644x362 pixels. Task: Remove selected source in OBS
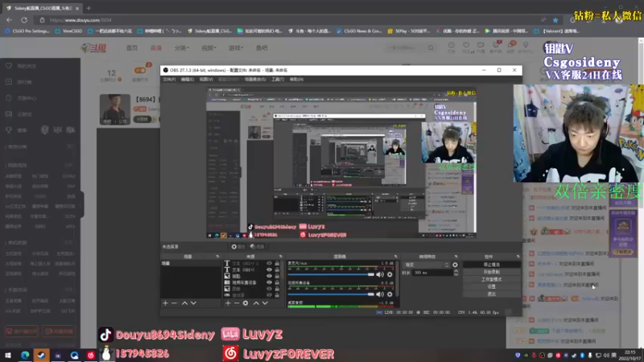tap(237, 303)
